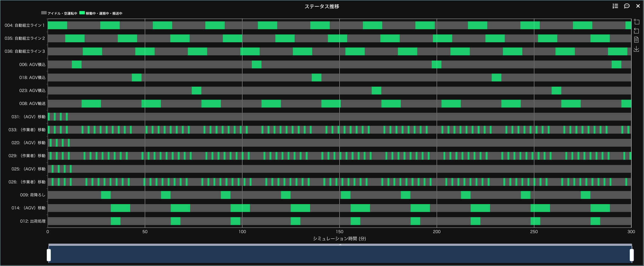This screenshot has height=266, width=644.
Task: Select row label 006: AGV積込
Action: (x=32, y=65)
